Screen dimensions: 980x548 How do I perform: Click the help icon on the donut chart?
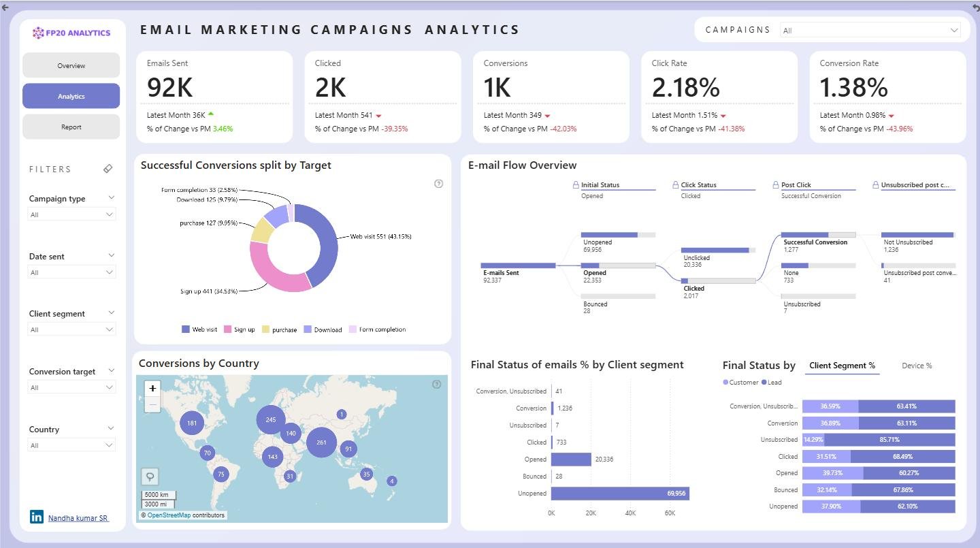point(438,184)
